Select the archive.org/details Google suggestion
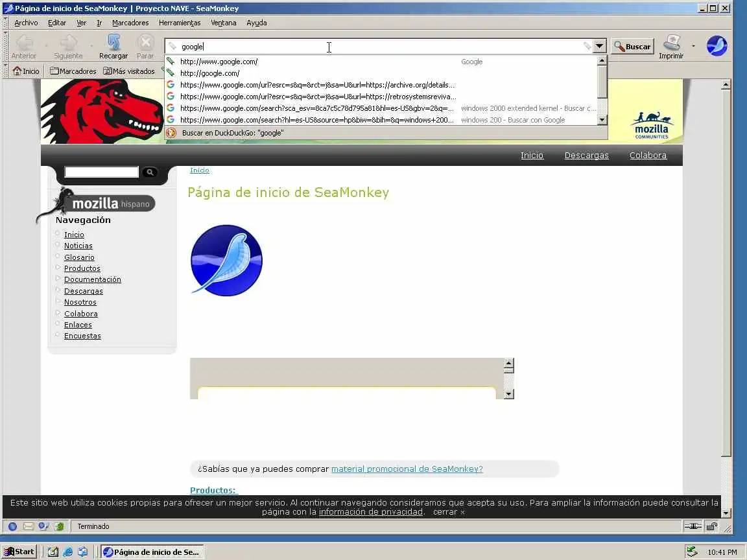 pos(381,85)
